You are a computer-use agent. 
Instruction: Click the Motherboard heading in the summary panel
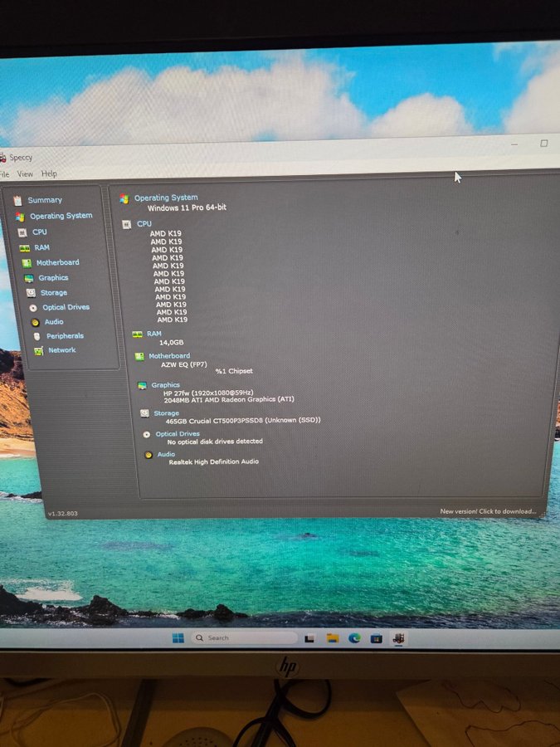(x=169, y=356)
